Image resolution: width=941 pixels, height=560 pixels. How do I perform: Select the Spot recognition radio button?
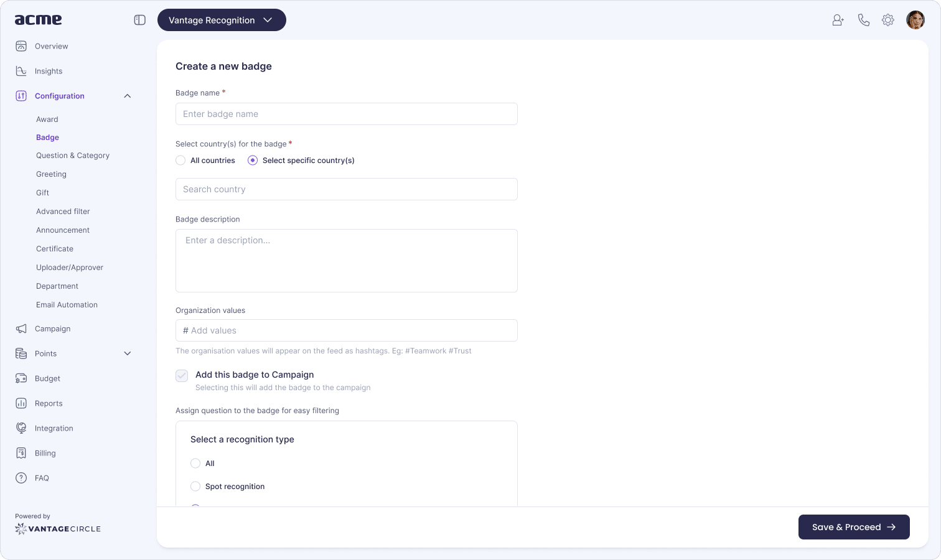pyautogui.click(x=195, y=487)
